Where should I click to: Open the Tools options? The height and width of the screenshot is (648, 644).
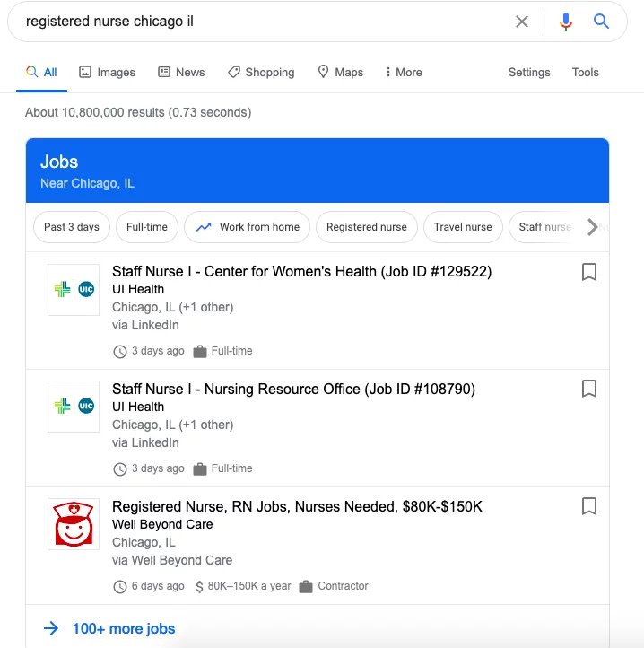[585, 73]
